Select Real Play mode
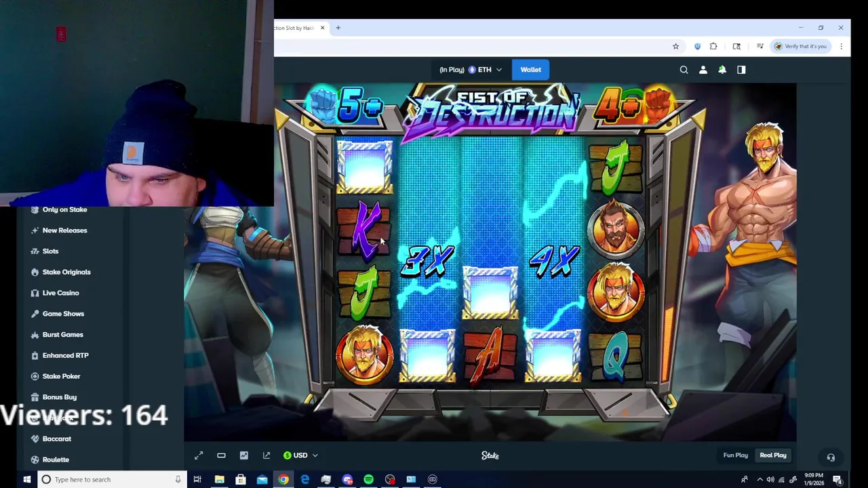 [773, 455]
